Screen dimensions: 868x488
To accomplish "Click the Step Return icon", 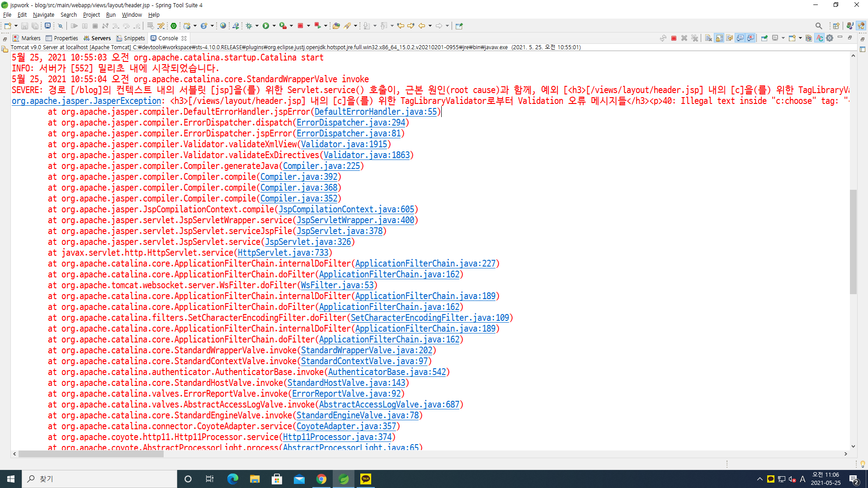I will coord(137,26).
